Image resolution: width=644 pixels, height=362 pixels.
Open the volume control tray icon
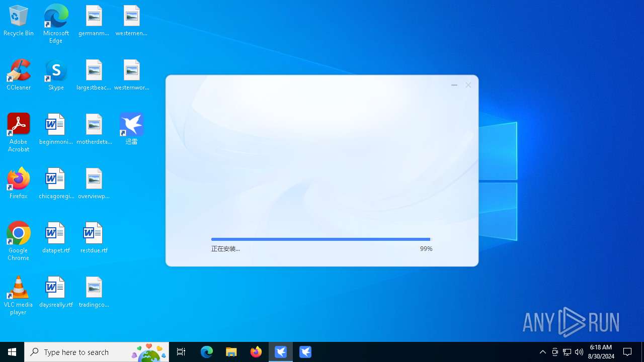tap(579, 352)
